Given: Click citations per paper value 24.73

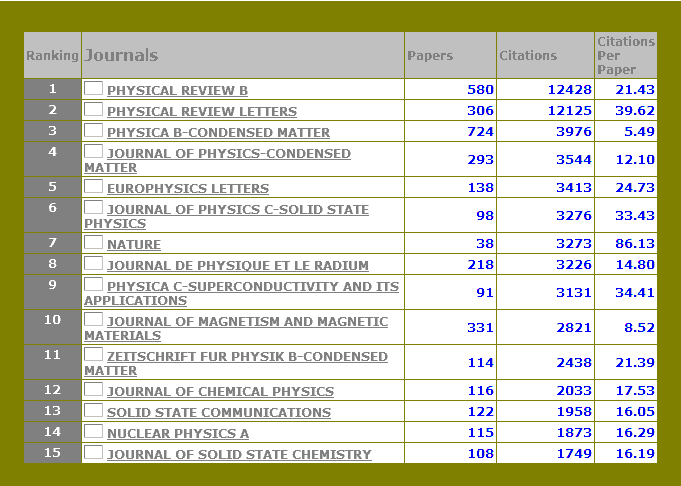Looking at the screenshot, I should [635, 187].
